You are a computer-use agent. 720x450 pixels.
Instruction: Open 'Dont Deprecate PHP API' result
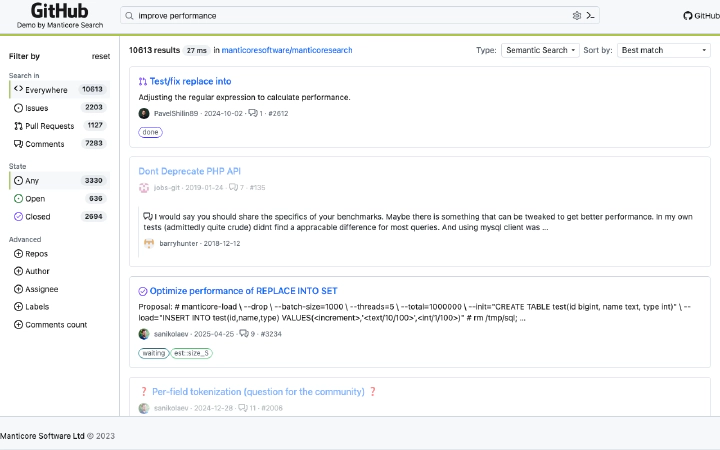(190, 171)
